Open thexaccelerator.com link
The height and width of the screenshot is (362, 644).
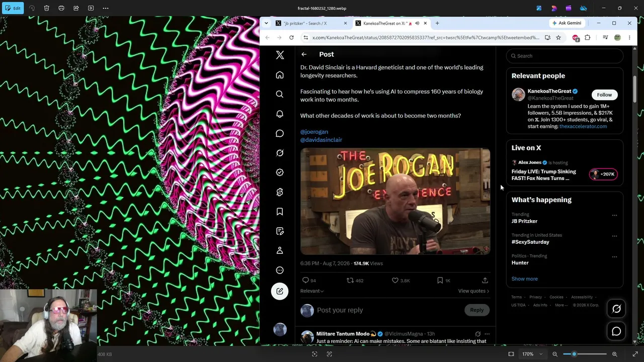[x=583, y=126]
